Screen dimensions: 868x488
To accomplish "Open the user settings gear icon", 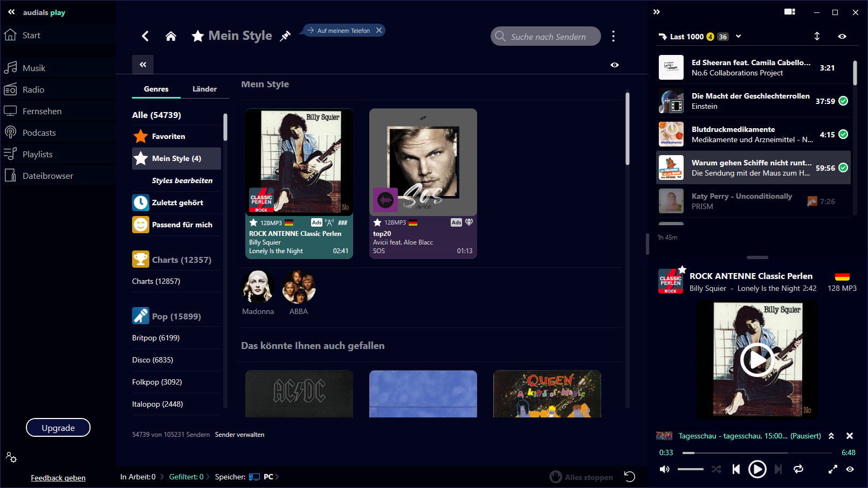I will pos(11,457).
